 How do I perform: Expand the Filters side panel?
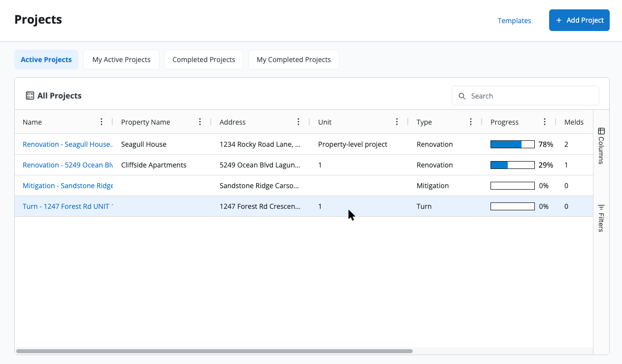click(601, 218)
